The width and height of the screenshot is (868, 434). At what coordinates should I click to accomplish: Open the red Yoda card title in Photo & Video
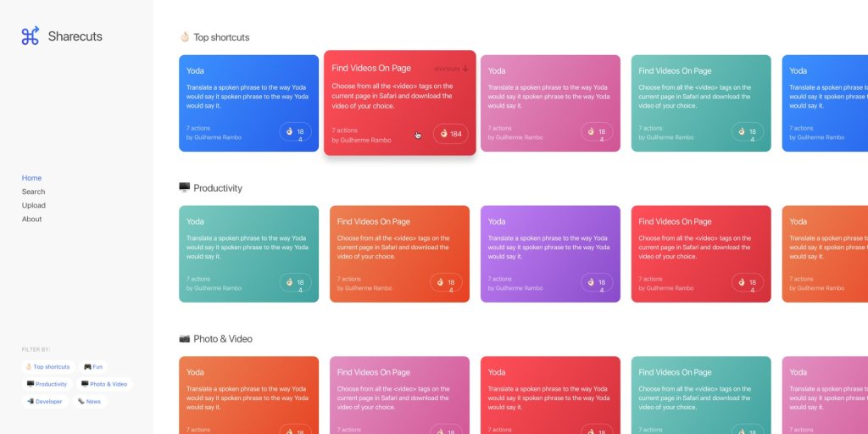click(497, 372)
